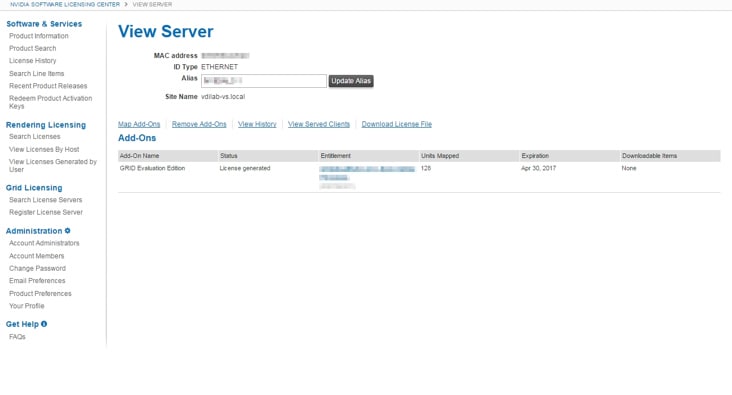The width and height of the screenshot is (732, 395).
Task: Click the Software & Services heading
Action: pyautogui.click(x=44, y=24)
